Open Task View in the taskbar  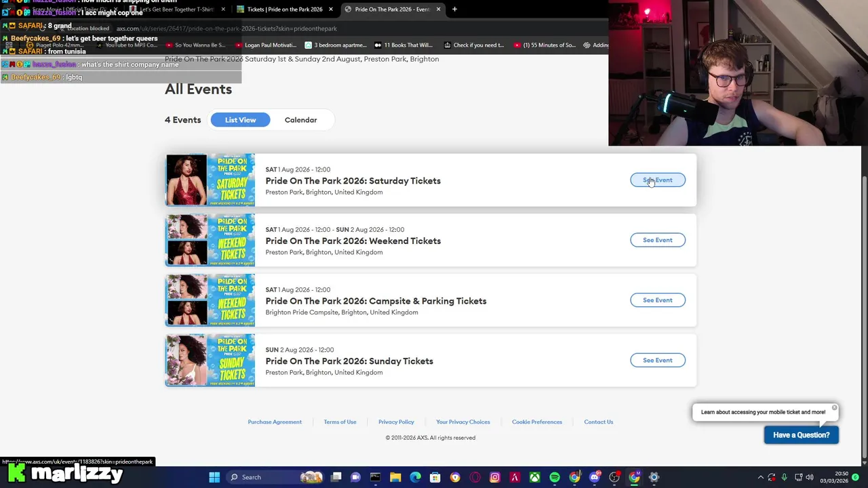(x=336, y=477)
